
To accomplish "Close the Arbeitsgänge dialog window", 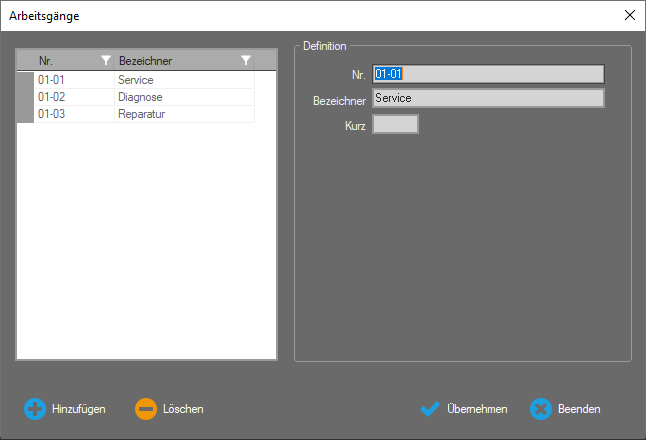I will (629, 15).
